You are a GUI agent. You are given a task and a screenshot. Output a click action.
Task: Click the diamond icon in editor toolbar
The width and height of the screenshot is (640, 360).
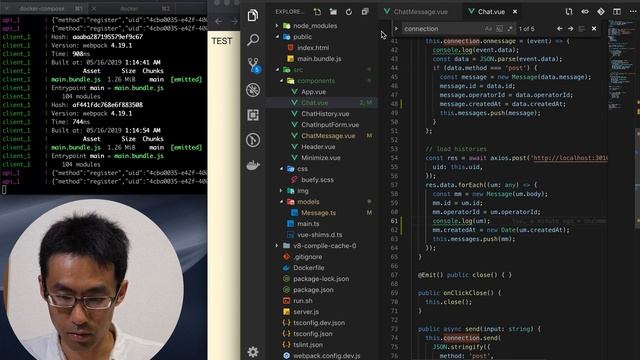click(x=601, y=12)
